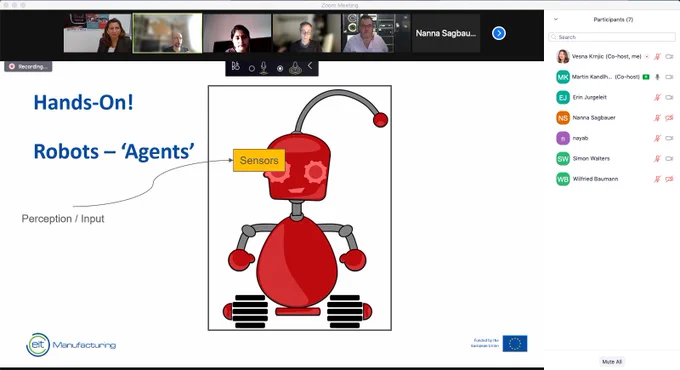Click Martin Kandlh's camera icon

tap(669, 77)
